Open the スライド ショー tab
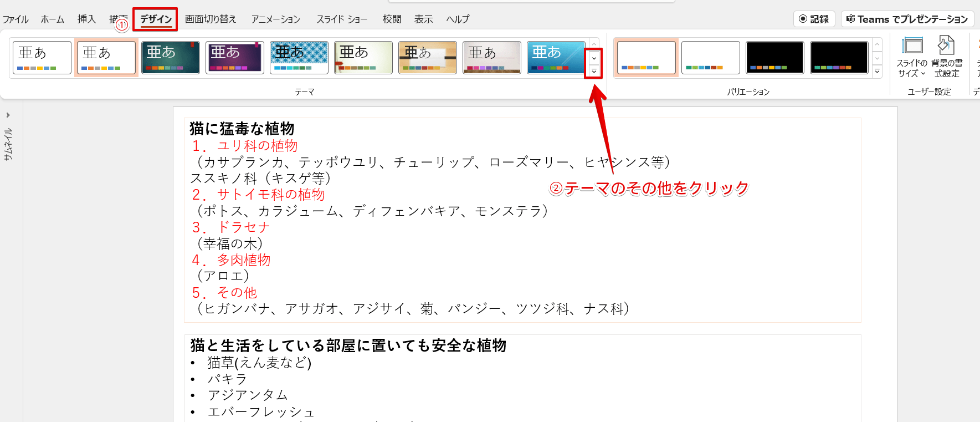 342,19
